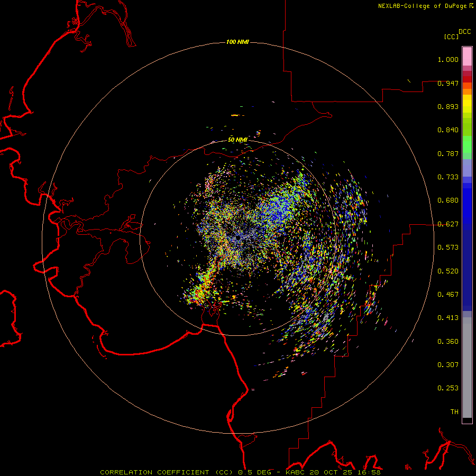
Task: Click the 50 NMI range ring label
Action: click(237, 140)
